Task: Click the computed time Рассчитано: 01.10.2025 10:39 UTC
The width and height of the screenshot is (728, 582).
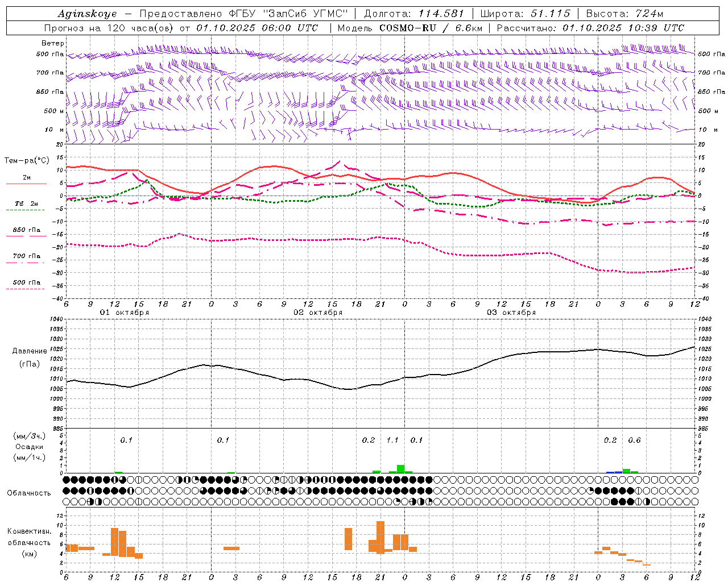Action: click(590, 28)
